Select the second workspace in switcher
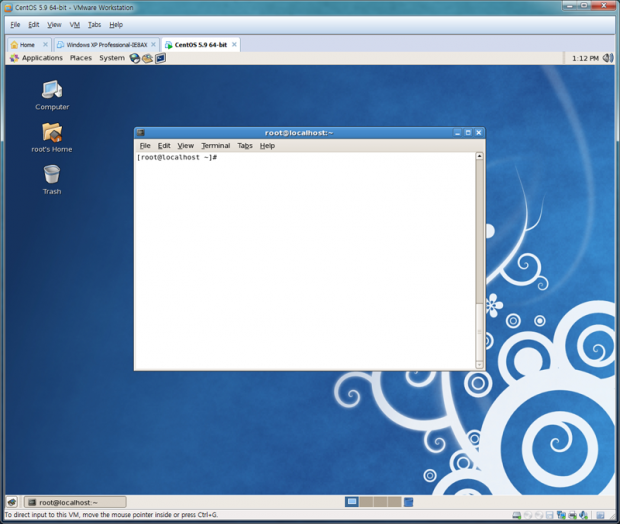The height and width of the screenshot is (524, 620). [366, 502]
